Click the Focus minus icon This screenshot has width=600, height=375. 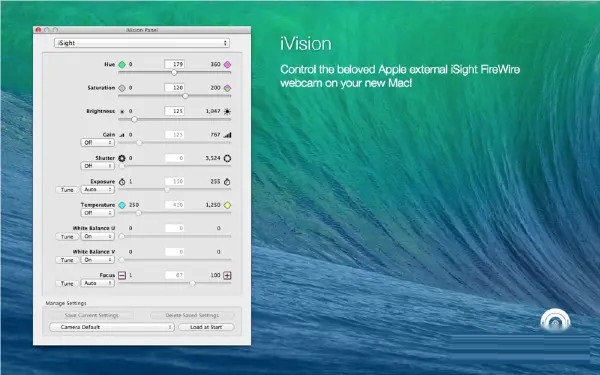[122, 275]
